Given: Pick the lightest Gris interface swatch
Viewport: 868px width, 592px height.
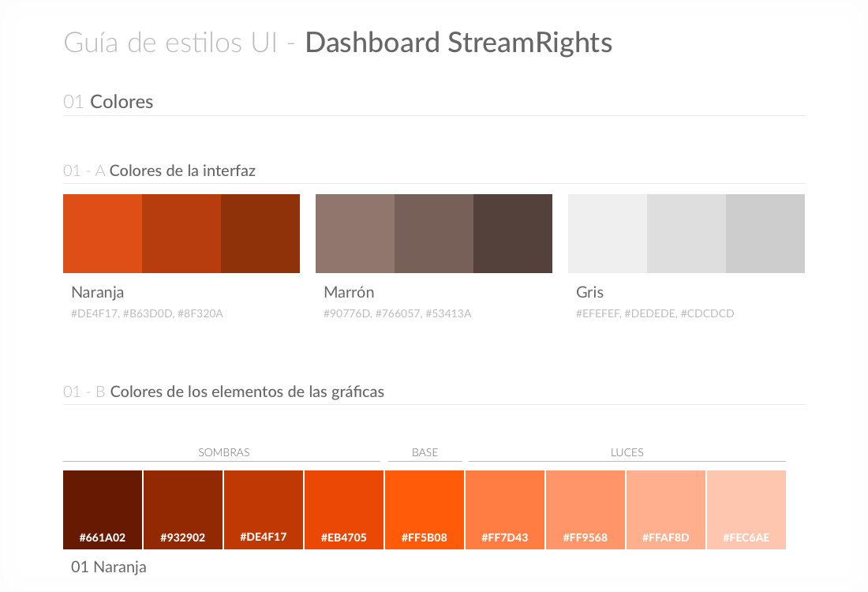Looking at the screenshot, I should pos(608,234).
